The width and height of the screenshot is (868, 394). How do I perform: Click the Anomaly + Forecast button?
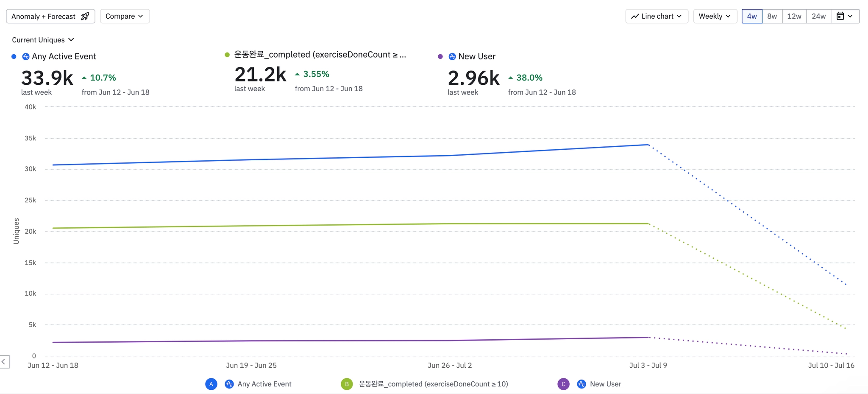pyautogui.click(x=50, y=16)
